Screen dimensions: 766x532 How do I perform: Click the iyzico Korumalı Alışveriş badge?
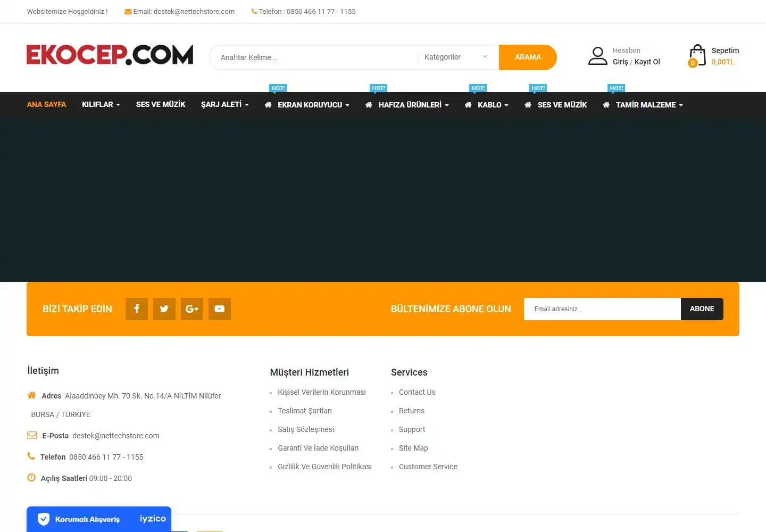[99, 519]
